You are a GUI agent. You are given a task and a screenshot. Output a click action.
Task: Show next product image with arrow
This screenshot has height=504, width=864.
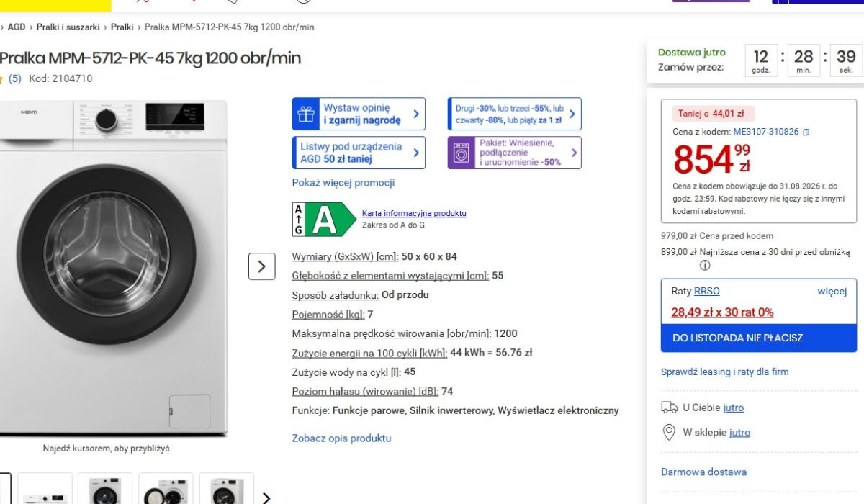262,266
